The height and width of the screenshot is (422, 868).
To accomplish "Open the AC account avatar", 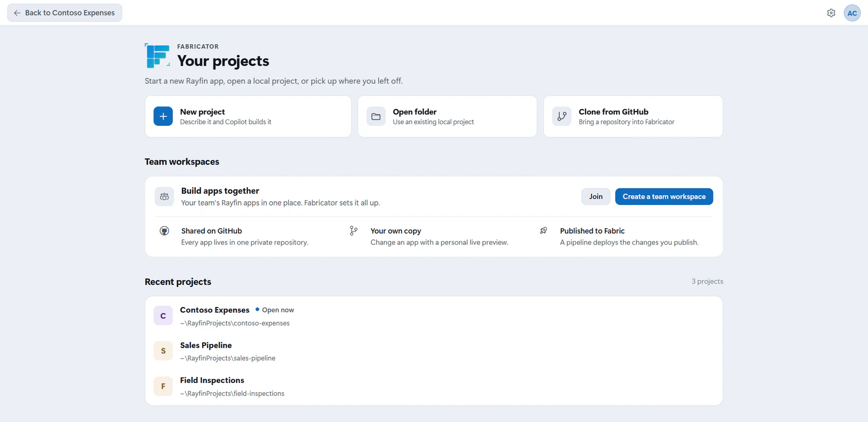I will point(852,13).
